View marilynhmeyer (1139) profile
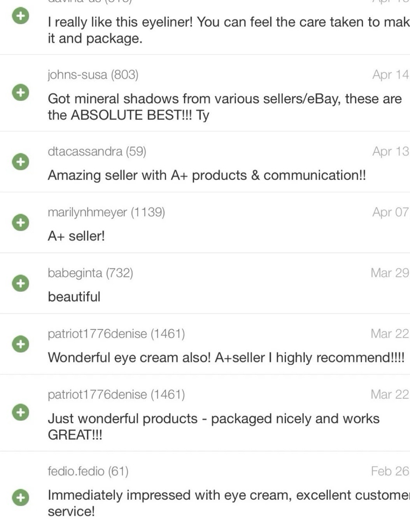This screenshot has height=532, width=410. coord(106,212)
